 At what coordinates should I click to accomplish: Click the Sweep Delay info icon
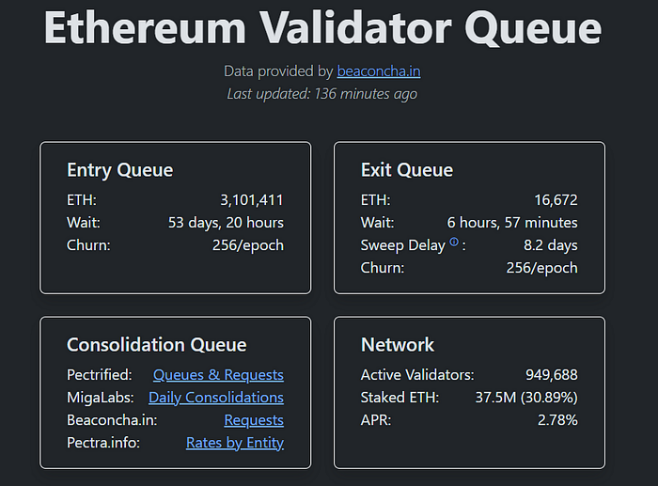(454, 242)
